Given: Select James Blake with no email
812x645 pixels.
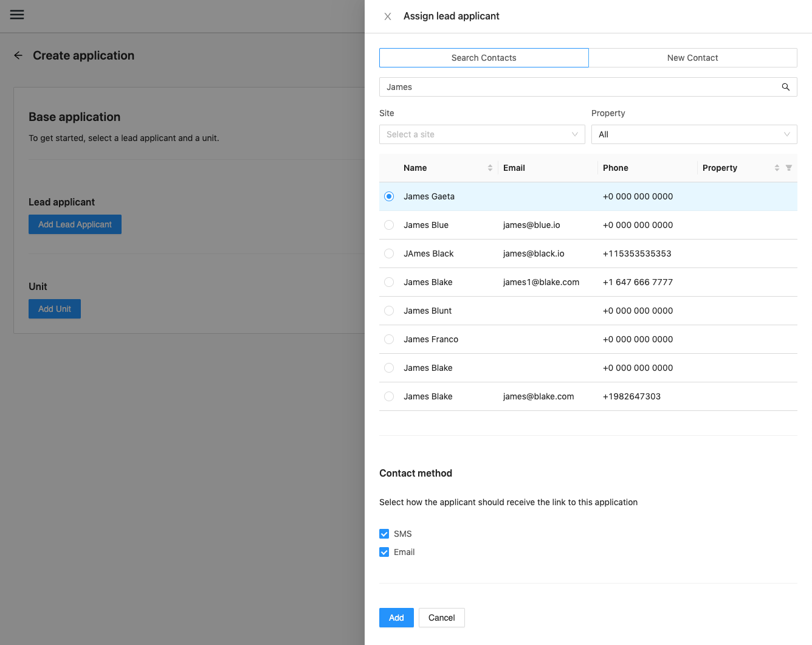Looking at the screenshot, I should [389, 368].
